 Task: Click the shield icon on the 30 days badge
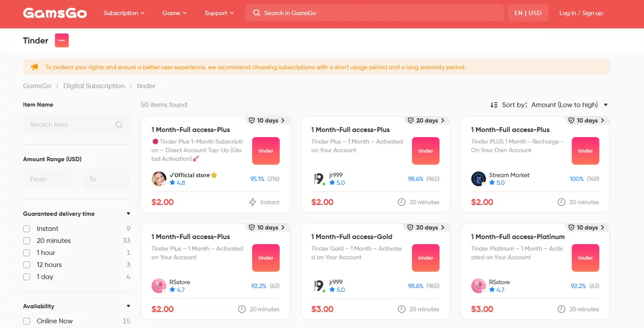411,227
